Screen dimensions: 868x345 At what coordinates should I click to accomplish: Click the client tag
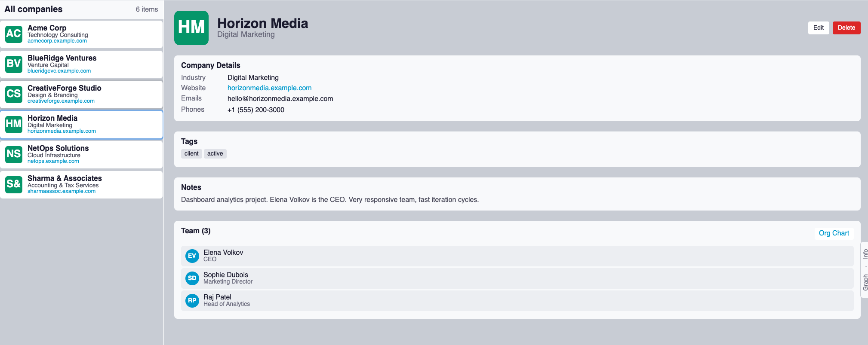pos(191,154)
